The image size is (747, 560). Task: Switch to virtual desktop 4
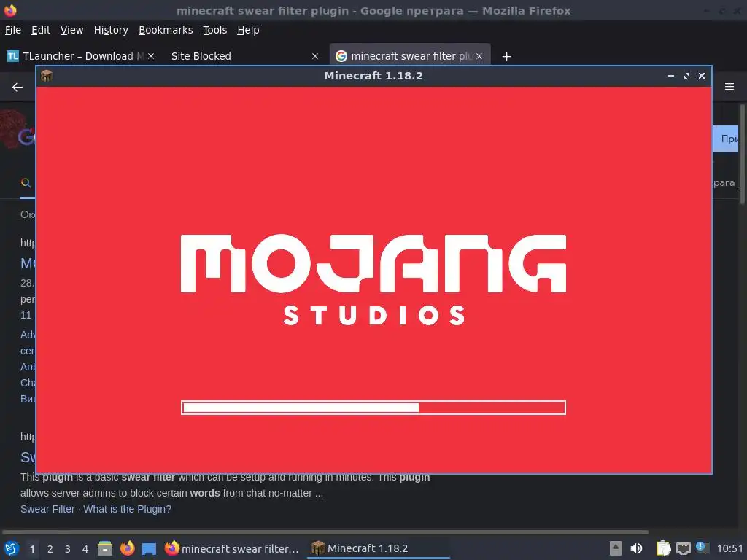point(85,549)
